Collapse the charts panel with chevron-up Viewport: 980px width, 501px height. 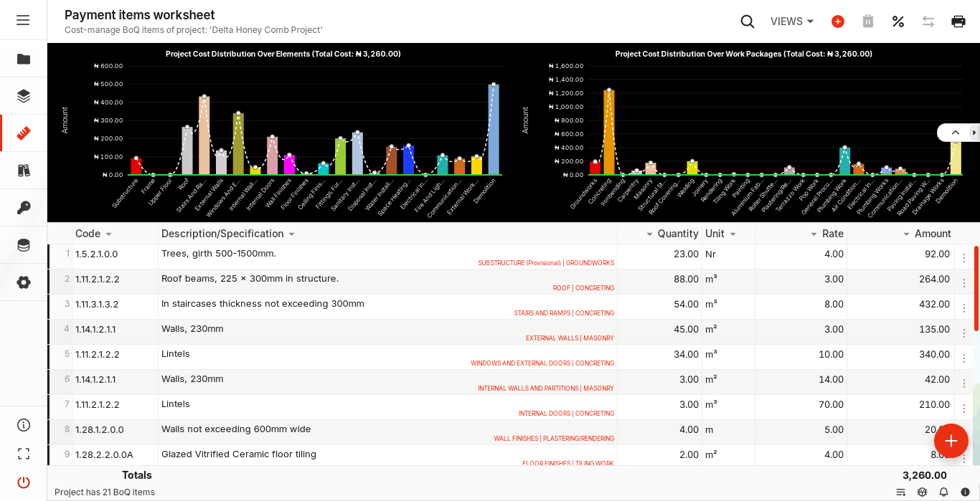(956, 133)
